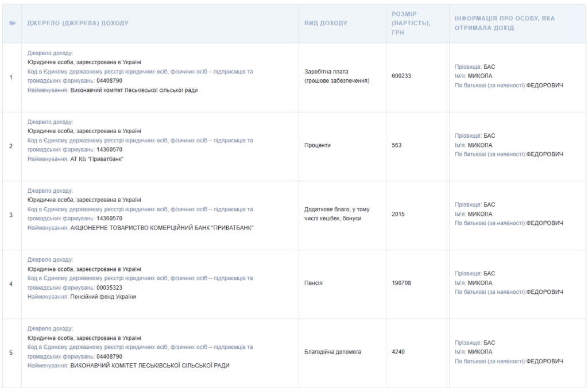Click the amount value 2015

point(398,214)
